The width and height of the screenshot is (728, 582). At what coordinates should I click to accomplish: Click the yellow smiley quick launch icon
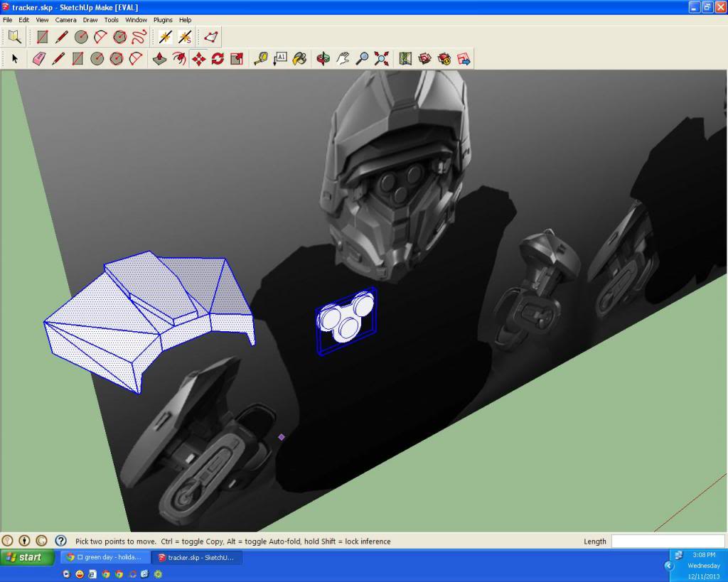pyautogui.click(x=80, y=574)
